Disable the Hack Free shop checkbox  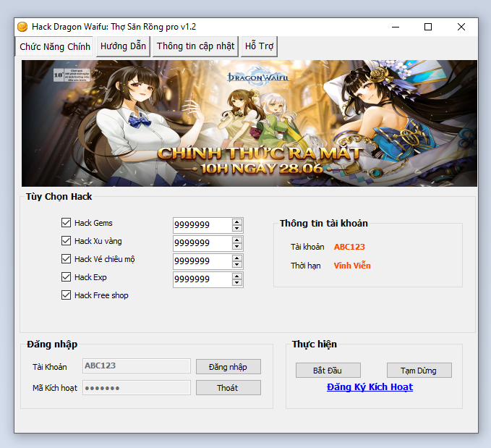tap(67, 295)
